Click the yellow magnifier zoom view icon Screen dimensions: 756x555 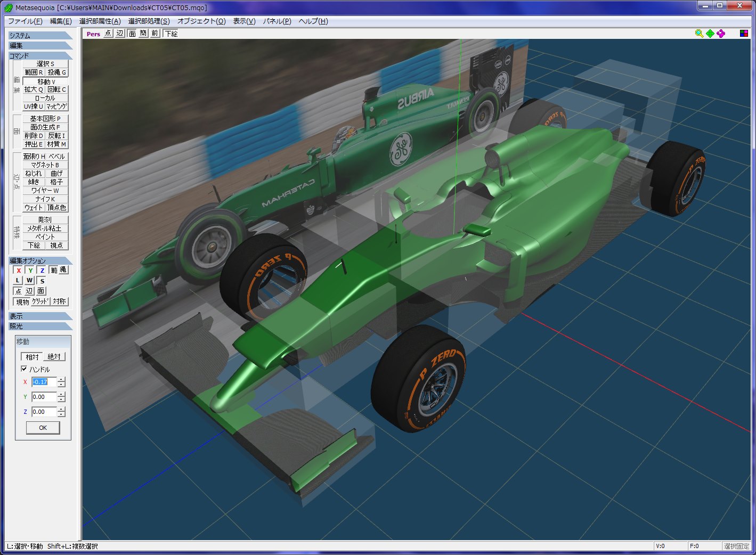[699, 33]
